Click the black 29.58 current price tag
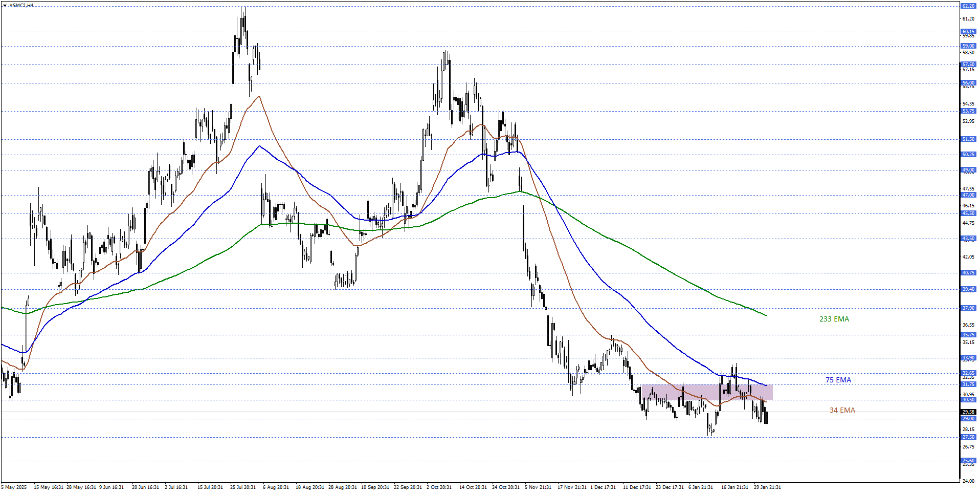This screenshot has height=493, width=980. pos(968,412)
